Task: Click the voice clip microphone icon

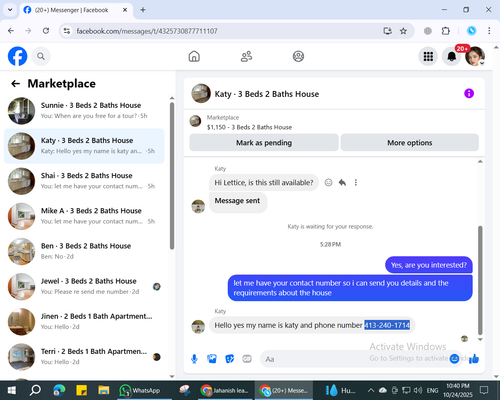Action: click(x=194, y=359)
